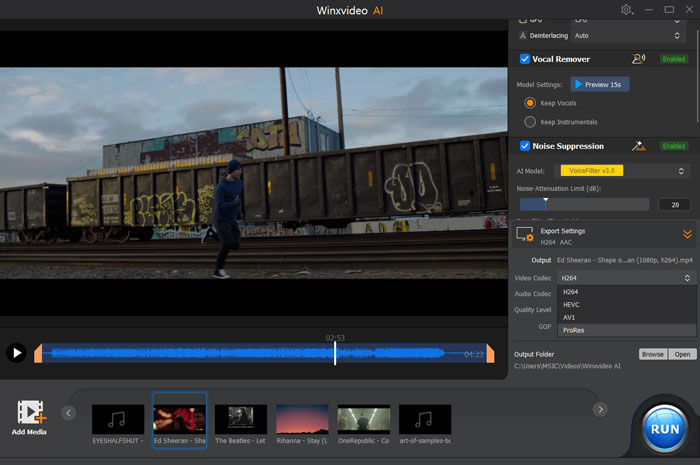Toggle the Vocal Remover checkbox
Viewport: 700px width, 465px height.
525,59
